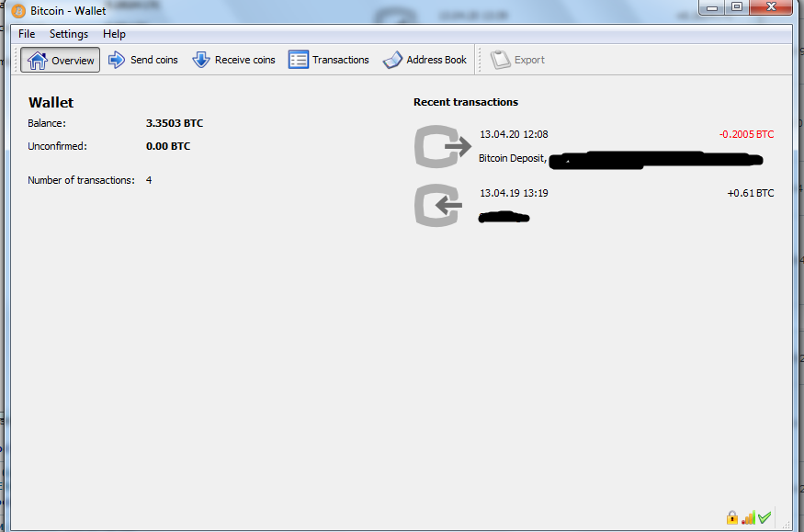Select the +0.61 BTC transaction amount
Viewport: 804px width, 532px height.
click(x=750, y=193)
